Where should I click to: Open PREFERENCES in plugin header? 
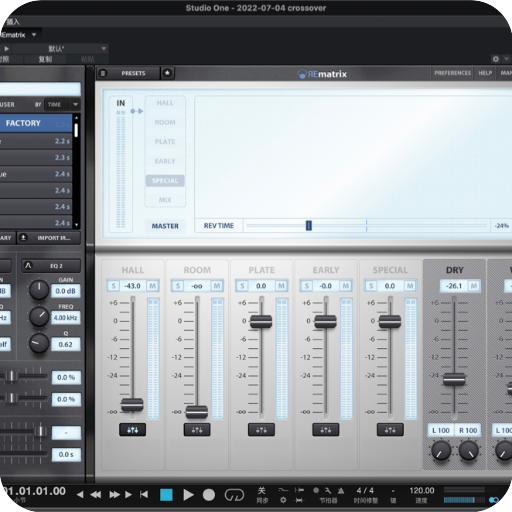[452, 73]
